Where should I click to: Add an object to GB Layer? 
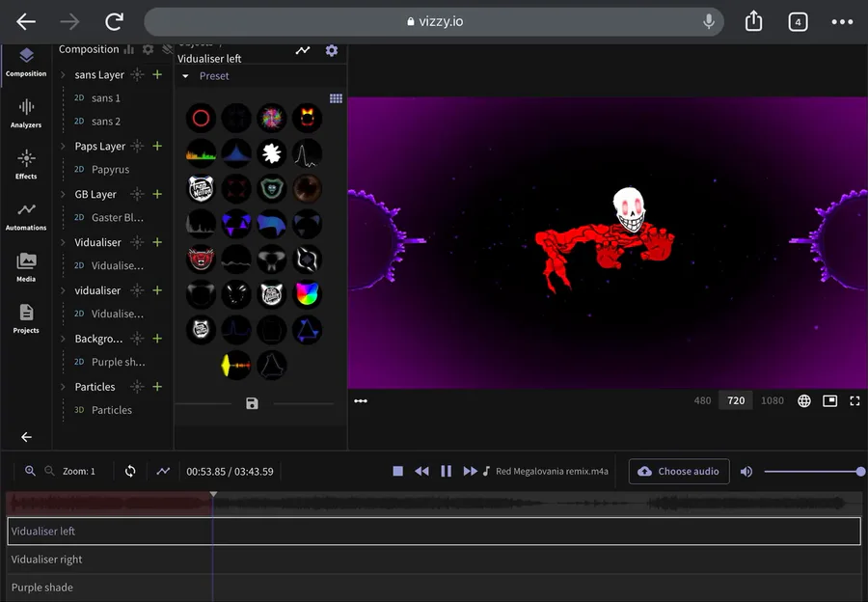157,194
